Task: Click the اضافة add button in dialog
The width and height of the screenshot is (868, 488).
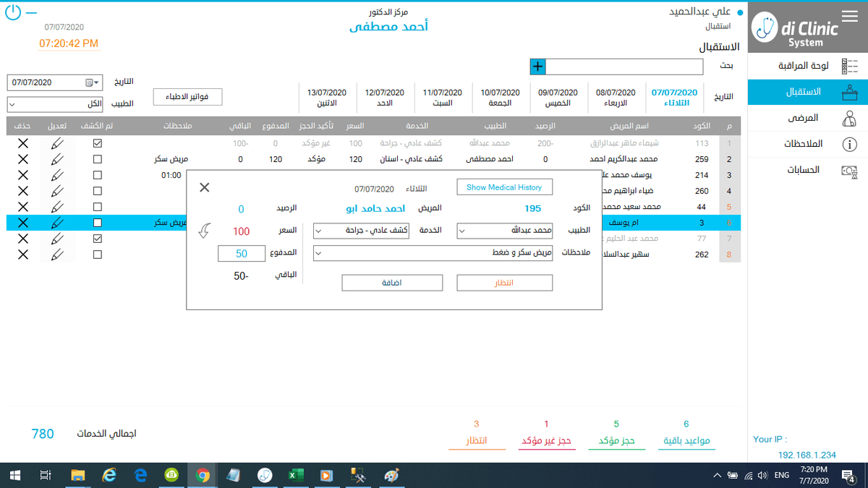Action: 392,283
